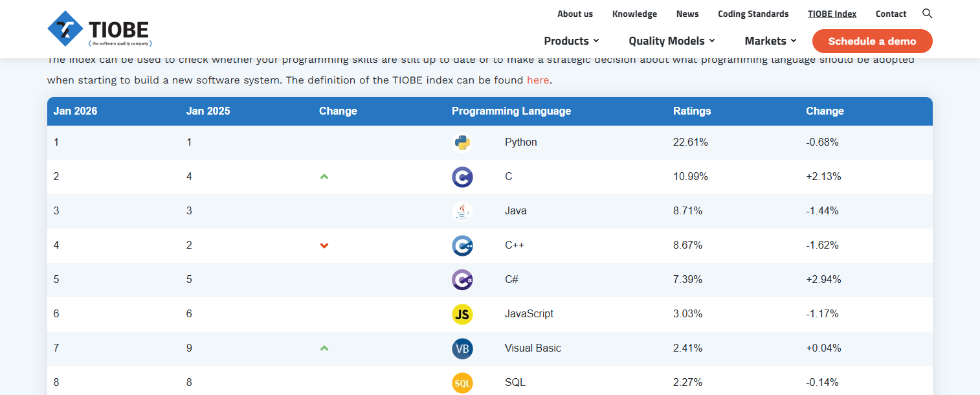Click the +2.13% change value

pos(823,177)
